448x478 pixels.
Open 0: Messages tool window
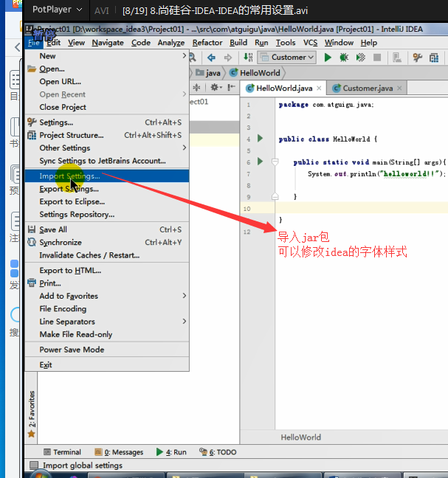point(119,451)
